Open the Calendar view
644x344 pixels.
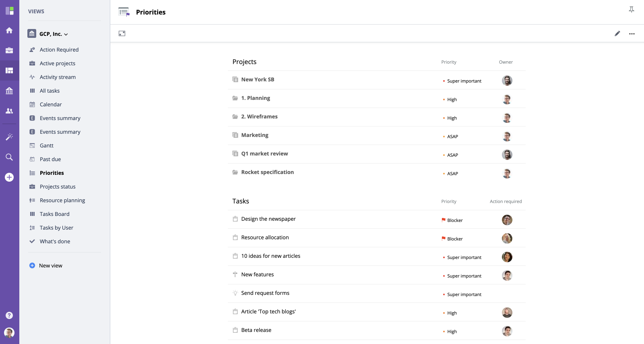[x=51, y=104]
